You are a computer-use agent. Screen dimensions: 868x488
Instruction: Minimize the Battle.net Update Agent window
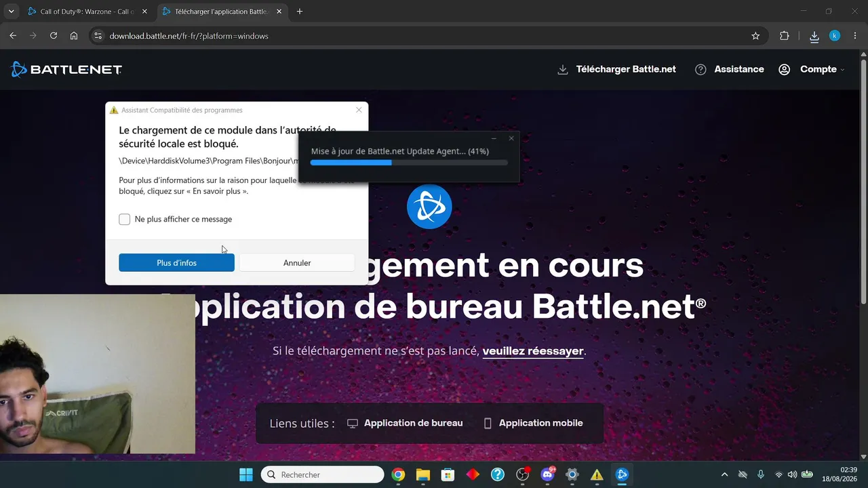pyautogui.click(x=494, y=138)
